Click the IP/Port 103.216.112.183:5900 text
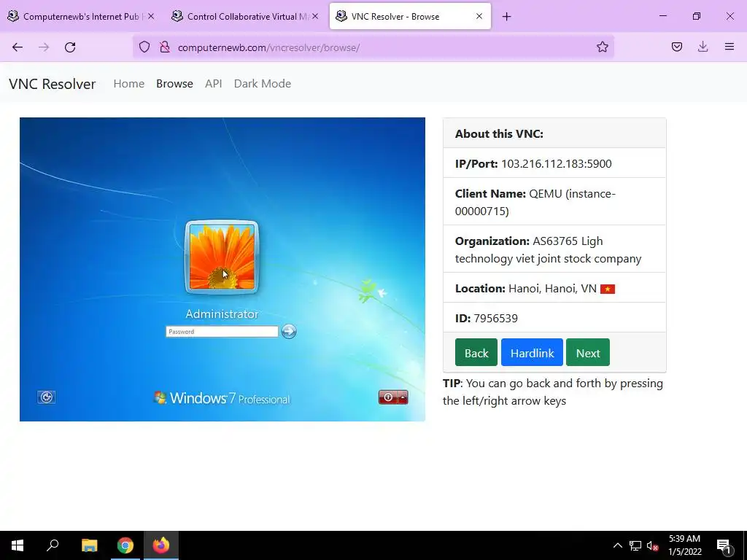Image resolution: width=747 pixels, height=560 pixels. [533, 164]
